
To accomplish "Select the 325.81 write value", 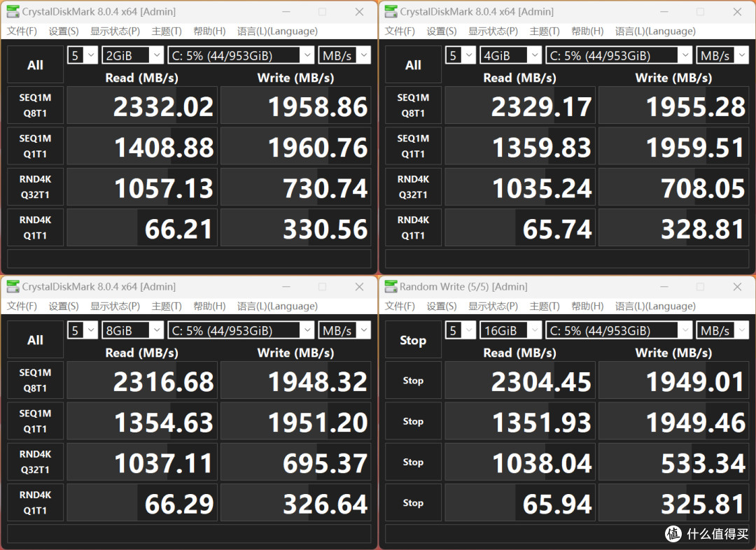I will coord(673,502).
